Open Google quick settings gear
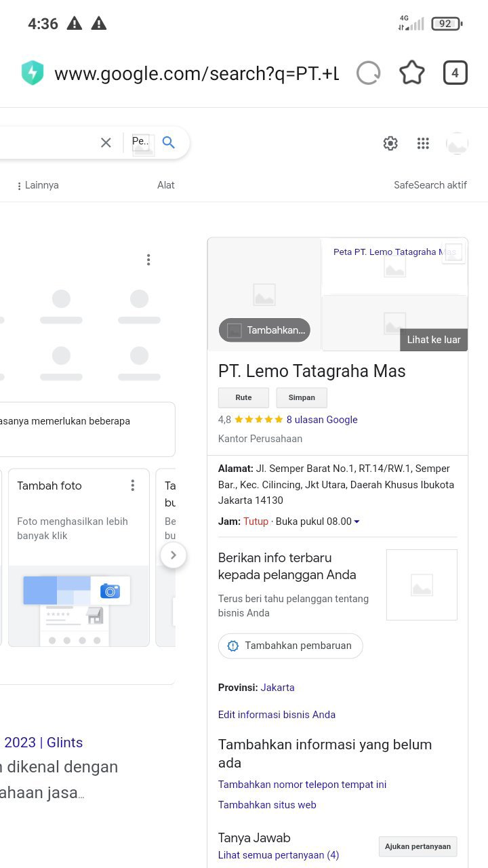488x868 pixels. point(390,143)
